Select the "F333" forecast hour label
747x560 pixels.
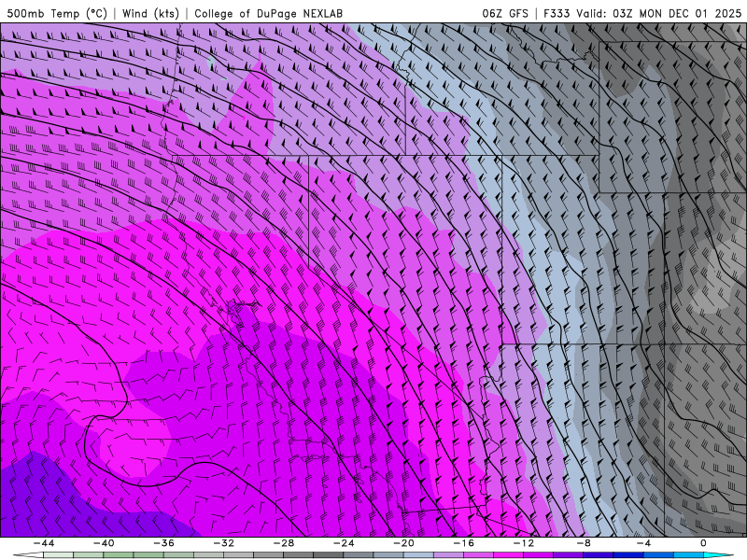[x=557, y=13]
